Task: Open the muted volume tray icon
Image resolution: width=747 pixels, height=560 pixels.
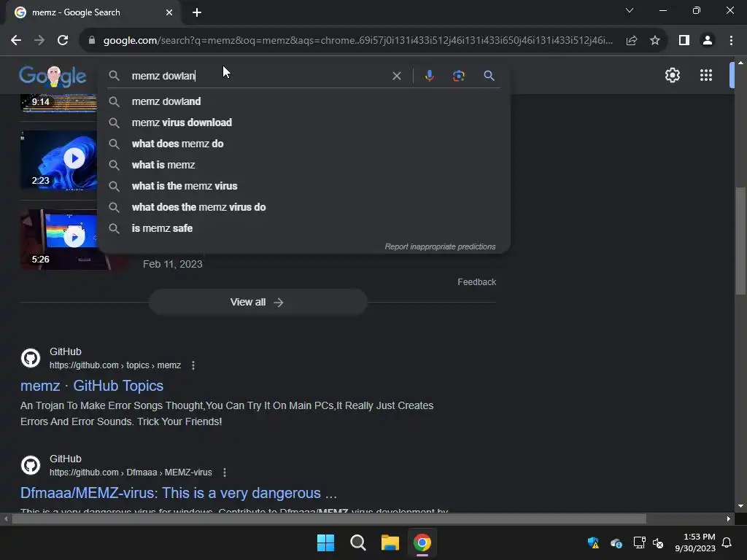Action: tap(658, 542)
